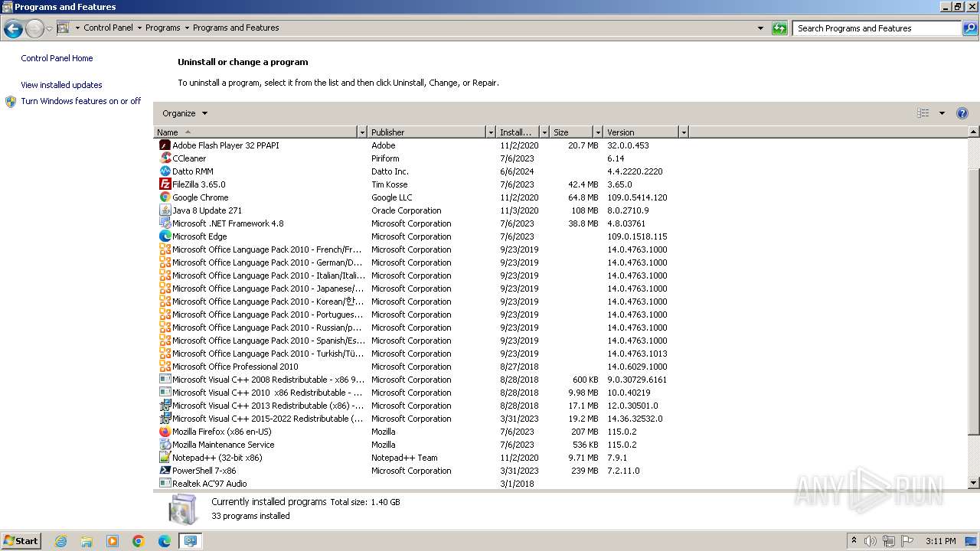Screen dimensions: 980x551
Task: Click the Microsoft Edge list icon
Action: [x=165, y=236]
